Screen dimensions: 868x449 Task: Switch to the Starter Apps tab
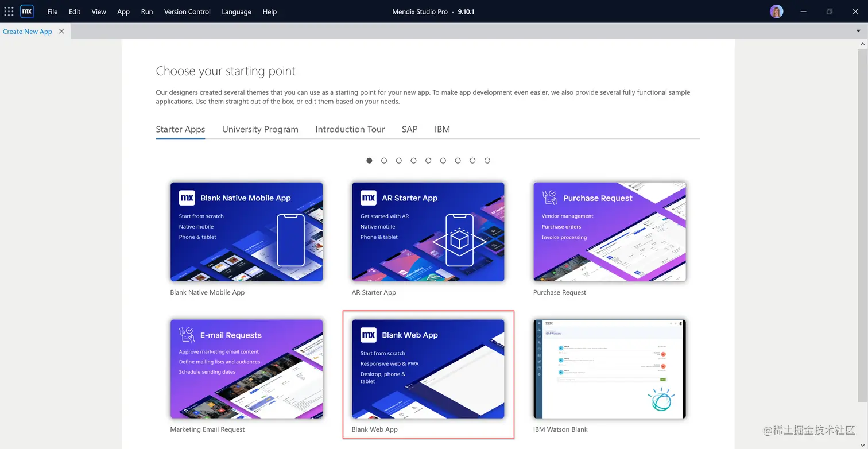(x=180, y=129)
